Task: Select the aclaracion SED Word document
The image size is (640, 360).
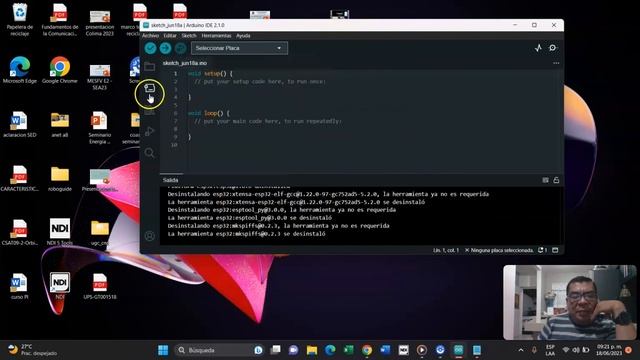Action: (20, 124)
